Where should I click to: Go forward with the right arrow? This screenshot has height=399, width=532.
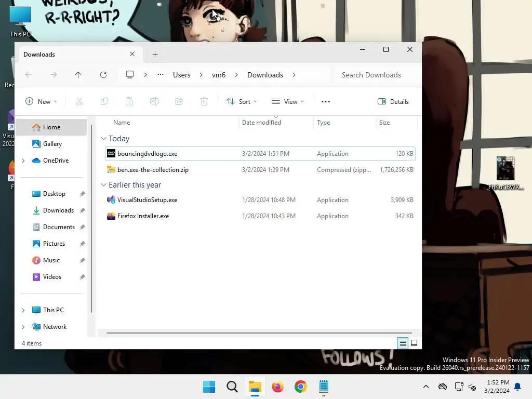point(54,75)
